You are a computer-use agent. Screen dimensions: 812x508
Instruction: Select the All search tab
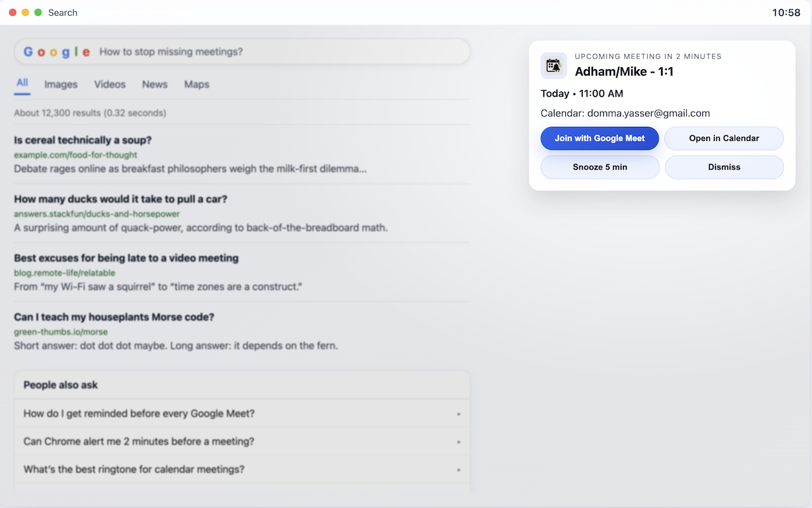point(22,83)
